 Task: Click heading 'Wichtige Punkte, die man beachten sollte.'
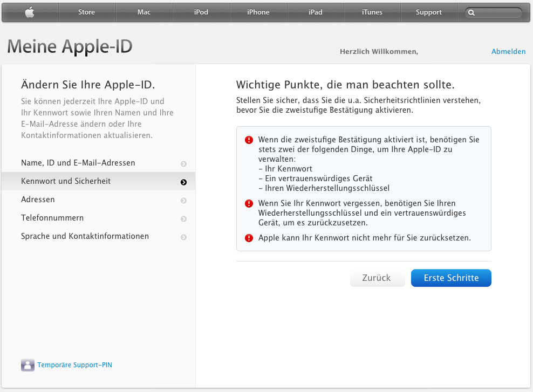(345, 85)
